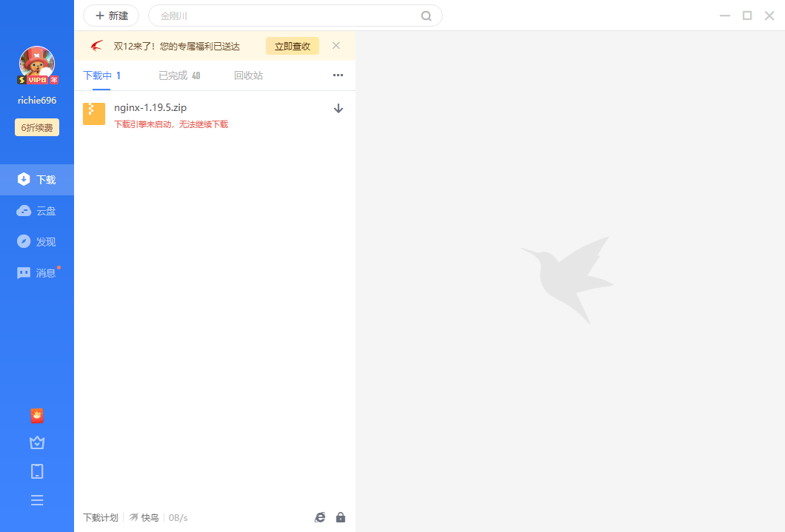
Task: Start downloading nginx-1.19.5.zip via down arrow
Action: pyautogui.click(x=338, y=108)
